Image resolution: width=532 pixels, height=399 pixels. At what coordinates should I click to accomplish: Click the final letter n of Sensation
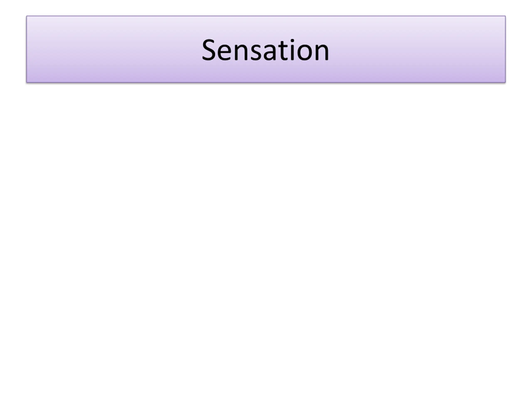click(321, 53)
